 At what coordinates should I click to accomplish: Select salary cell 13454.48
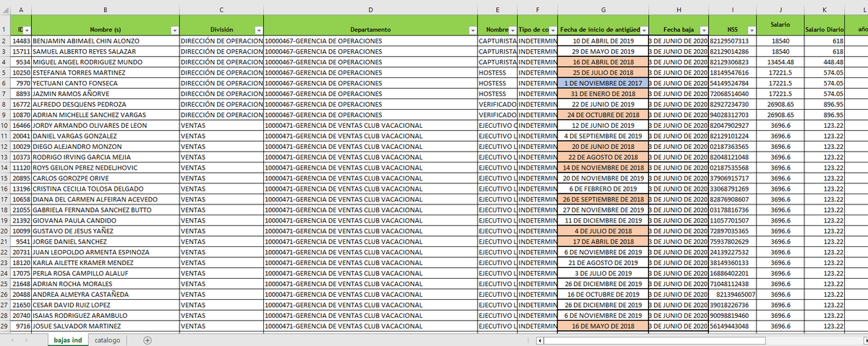780,63
